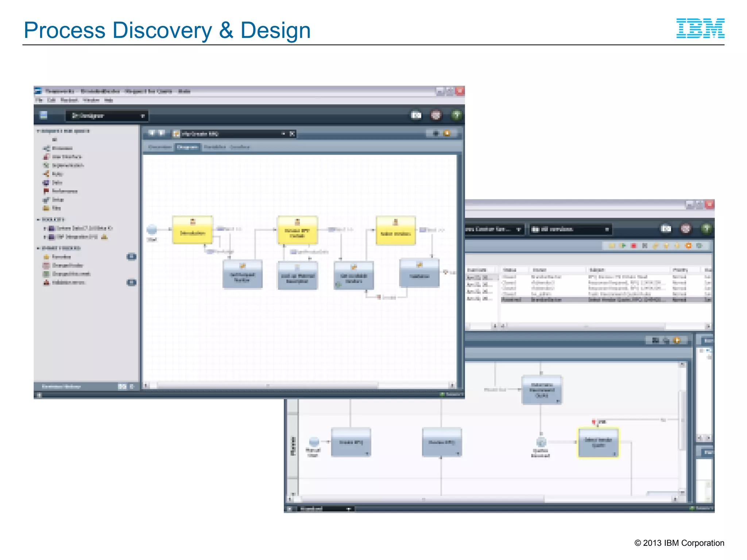Open the Help menu
The height and width of the screenshot is (560, 747).
[109, 100]
